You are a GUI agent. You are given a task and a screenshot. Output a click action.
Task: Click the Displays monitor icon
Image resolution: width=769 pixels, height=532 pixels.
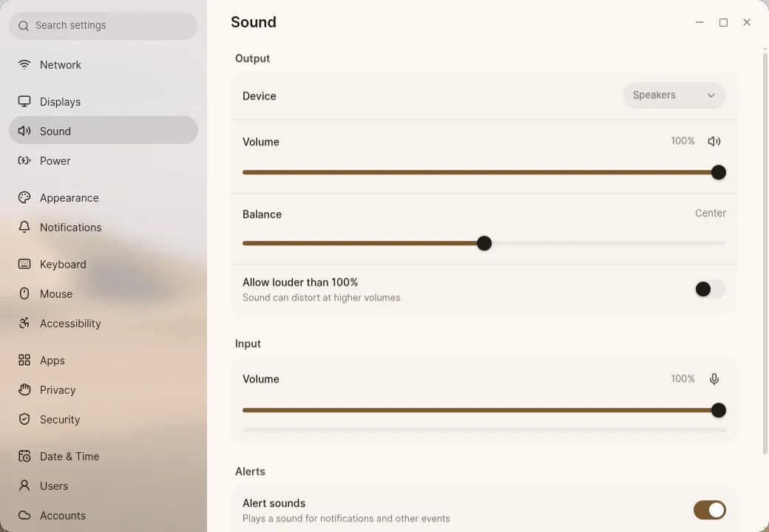pyautogui.click(x=24, y=101)
